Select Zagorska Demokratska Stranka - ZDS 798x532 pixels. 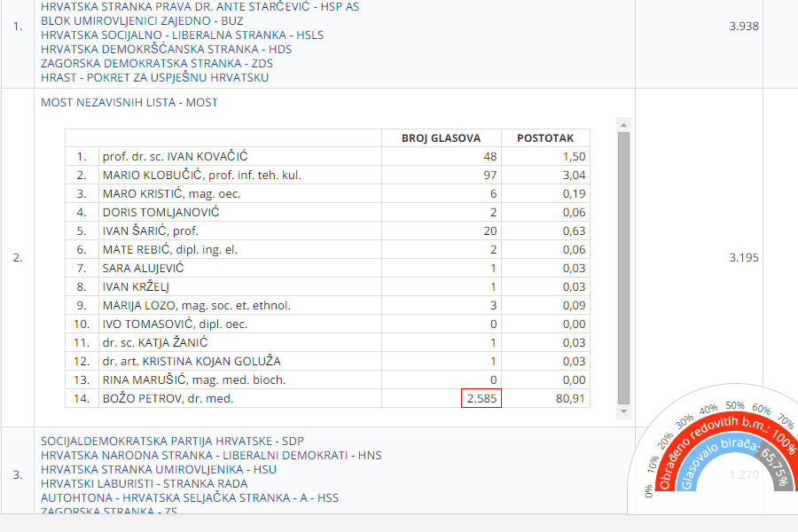click(x=156, y=64)
